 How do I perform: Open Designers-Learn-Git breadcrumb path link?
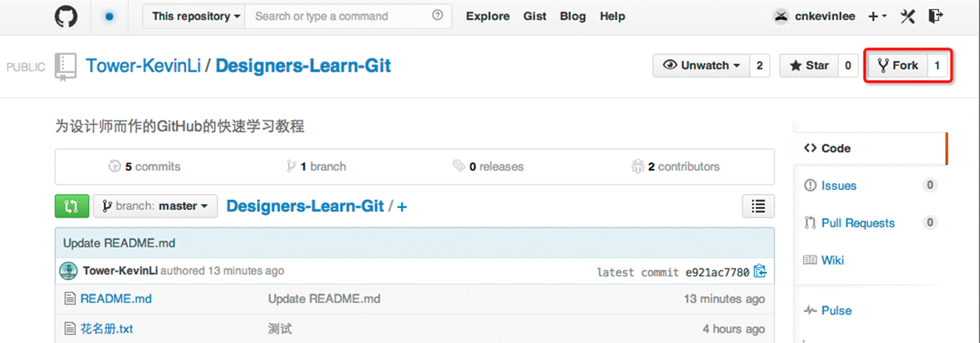(x=305, y=206)
